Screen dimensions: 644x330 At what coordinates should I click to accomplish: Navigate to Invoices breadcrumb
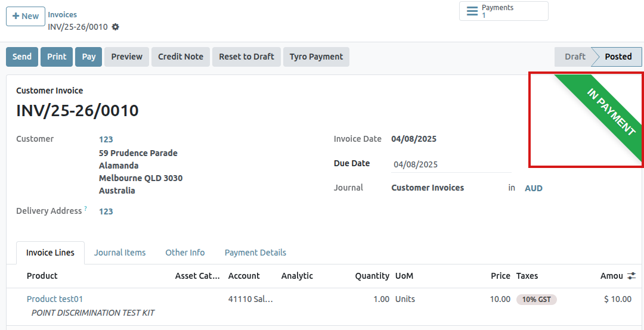coord(62,14)
